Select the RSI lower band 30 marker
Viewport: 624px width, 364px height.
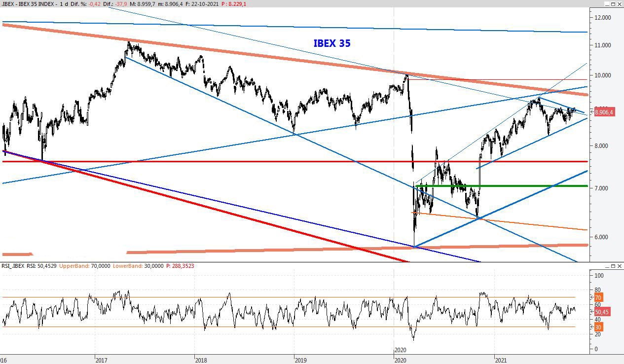click(x=597, y=327)
